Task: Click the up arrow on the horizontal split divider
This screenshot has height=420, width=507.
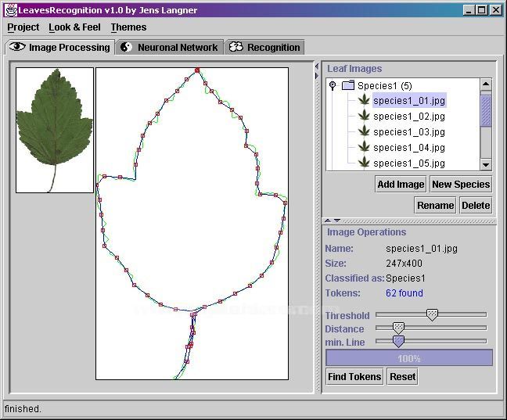Action: [x=328, y=221]
